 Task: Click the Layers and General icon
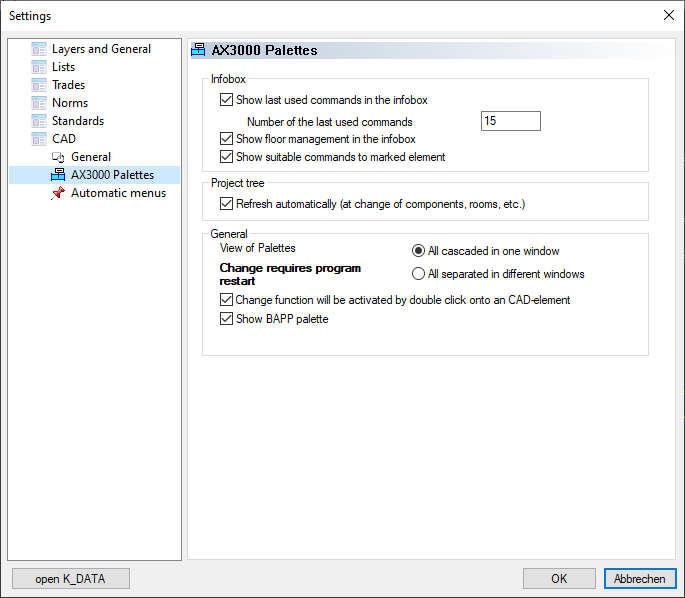tap(39, 49)
